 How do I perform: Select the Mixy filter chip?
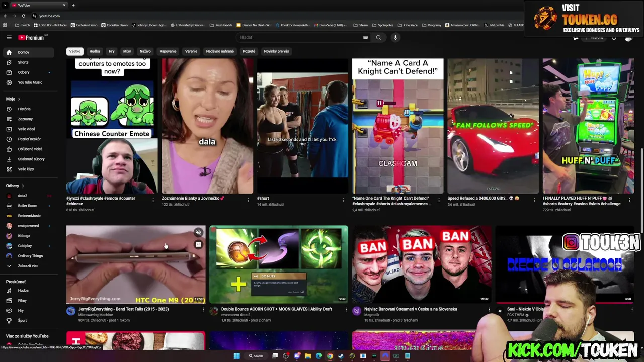[x=127, y=51]
